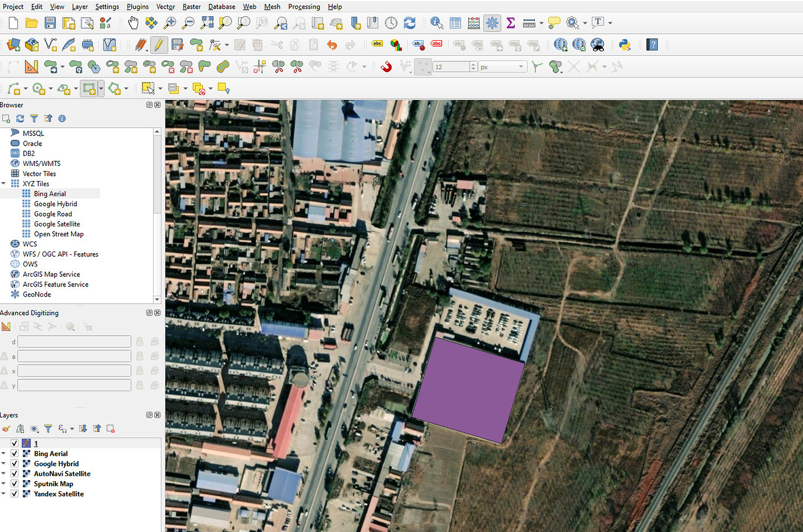Image resolution: width=803 pixels, height=532 pixels.
Task: Open the Processing menu
Action: point(304,6)
